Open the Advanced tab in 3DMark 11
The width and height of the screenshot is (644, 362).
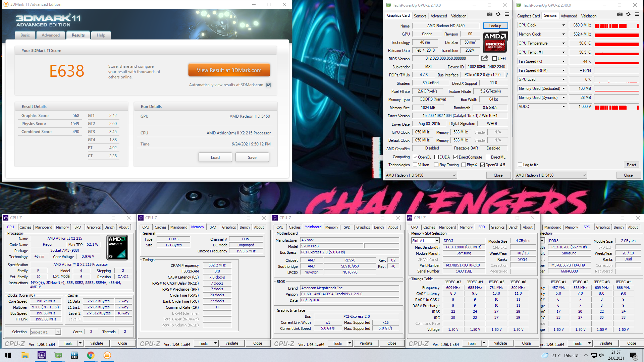click(51, 35)
